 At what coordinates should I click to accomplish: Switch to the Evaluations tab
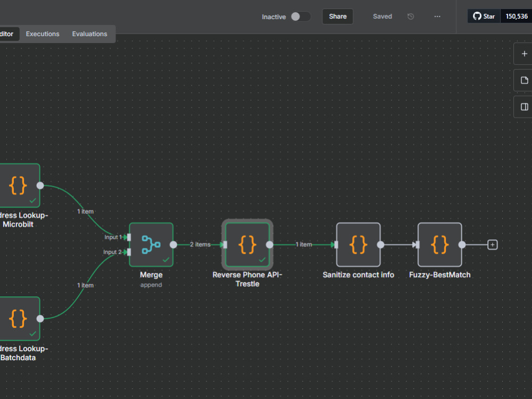pyautogui.click(x=89, y=34)
